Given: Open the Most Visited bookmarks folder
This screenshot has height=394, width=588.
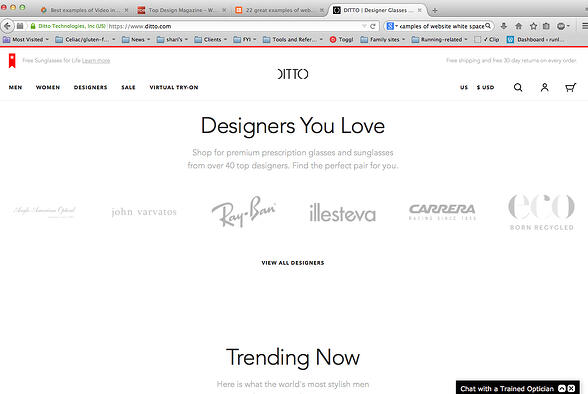Looking at the screenshot, I should point(26,39).
